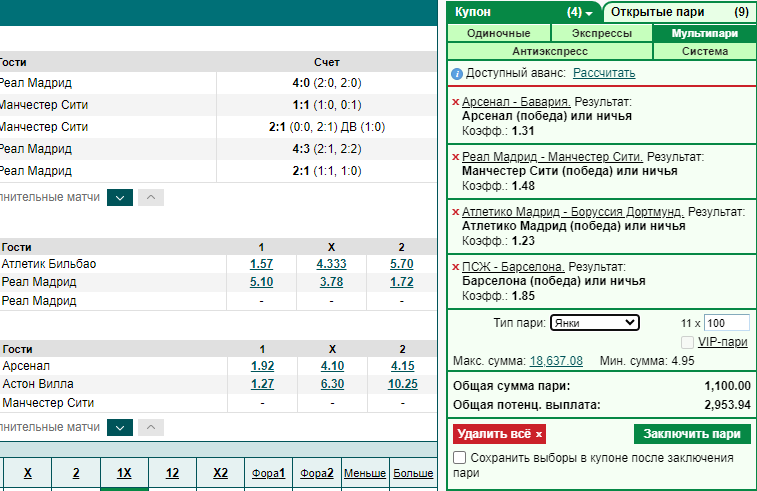This screenshot has height=491, width=757.
Task: Expand additional matches below the Манчестер Сити row
Action: pyautogui.click(x=120, y=427)
